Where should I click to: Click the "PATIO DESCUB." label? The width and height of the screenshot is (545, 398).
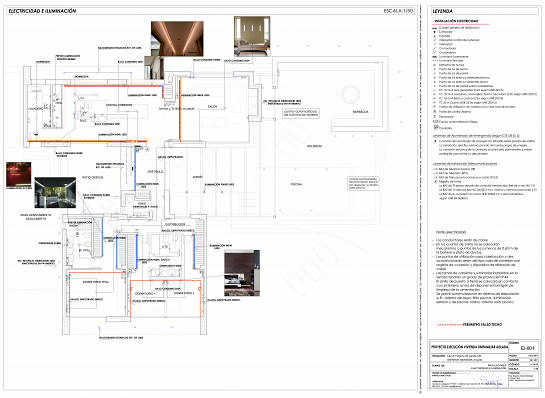pyautogui.click(x=92, y=177)
